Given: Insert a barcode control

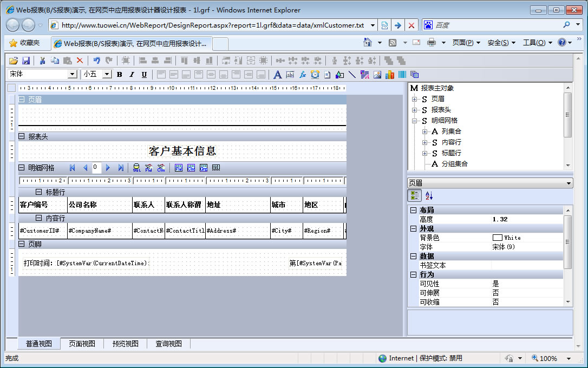Looking at the screenshot, I should (x=402, y=75).
